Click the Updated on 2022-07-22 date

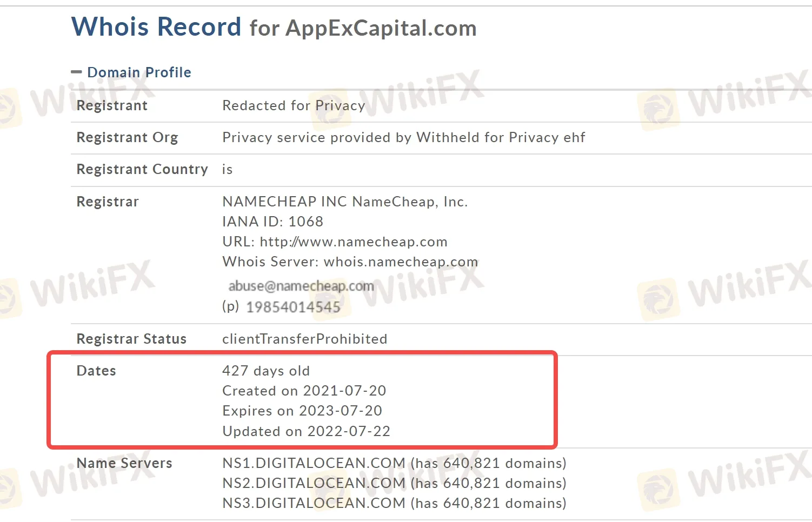[x=306, y=431]
